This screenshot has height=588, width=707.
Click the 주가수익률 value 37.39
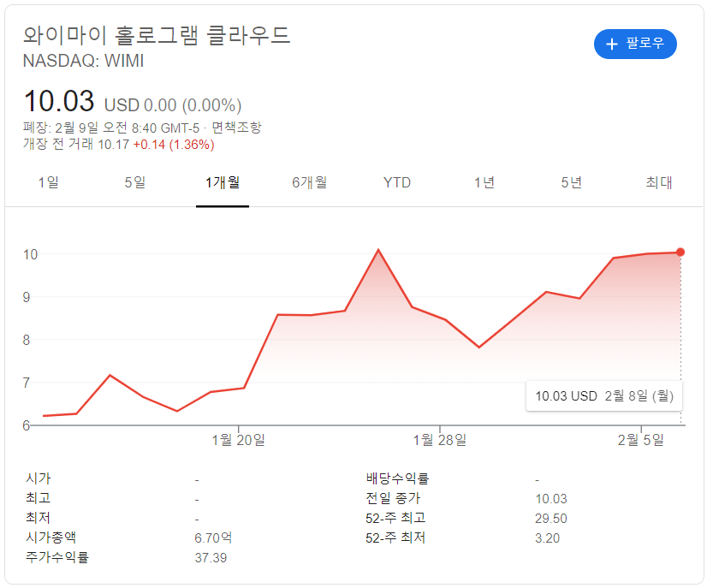pyautogui.click(x=211, y=558)
